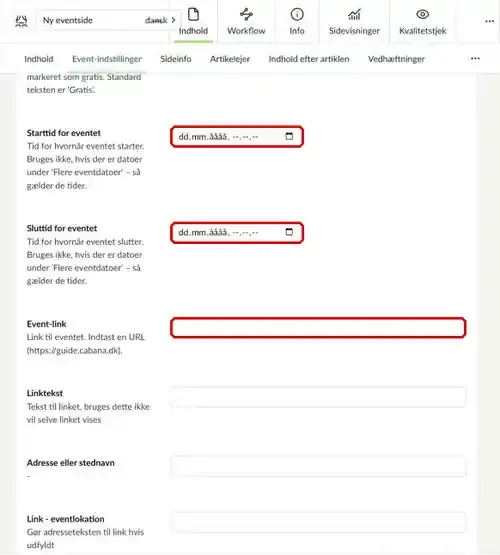This screenshot has width=500, height=555.
Task: Click the 'Sluttid for eventet' label
Action: click(x=62, y=228)
